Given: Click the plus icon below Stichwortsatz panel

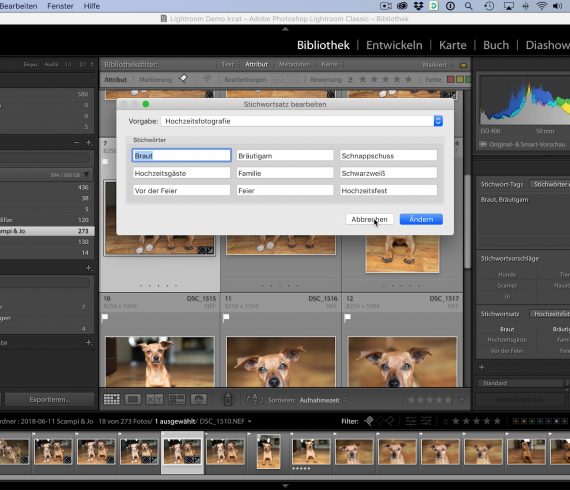Looking at the screenshot, I should pos(481,367).
